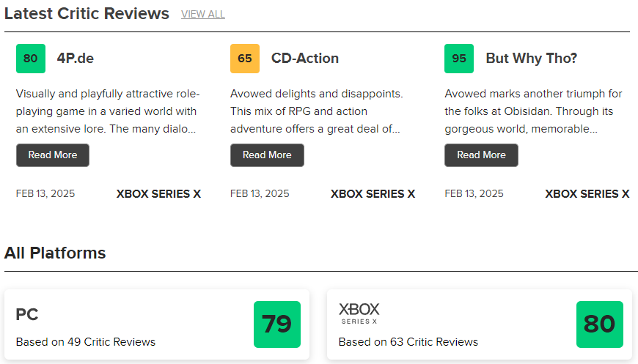
Task: Click the 95 score badge for But Why Tho?
Action: coord(459,59)
